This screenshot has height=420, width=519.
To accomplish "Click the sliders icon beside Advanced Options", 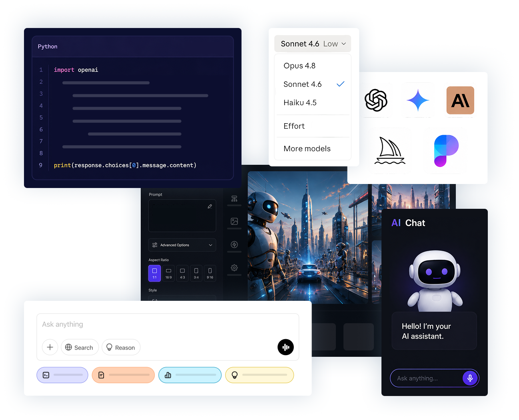I will pyautogui.click(x=155, y=245).
